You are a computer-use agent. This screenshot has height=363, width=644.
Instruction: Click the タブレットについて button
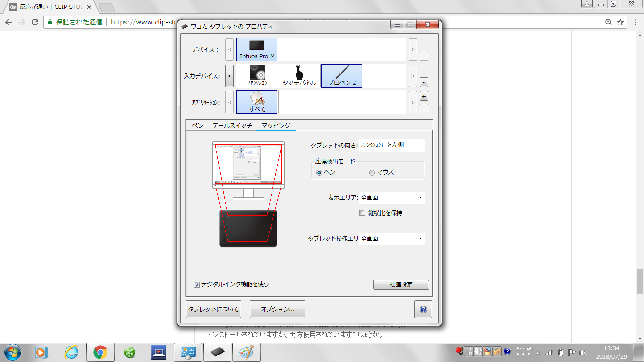click(214, 309)
